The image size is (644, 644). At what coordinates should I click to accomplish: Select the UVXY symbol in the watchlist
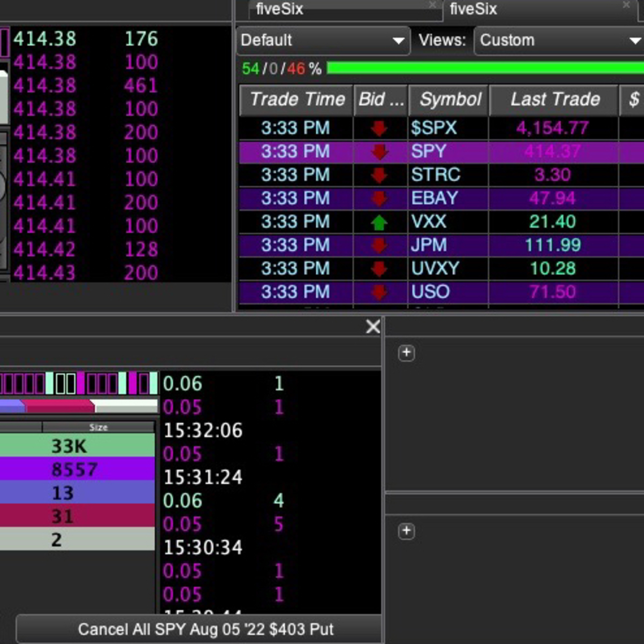click(435, 268)
